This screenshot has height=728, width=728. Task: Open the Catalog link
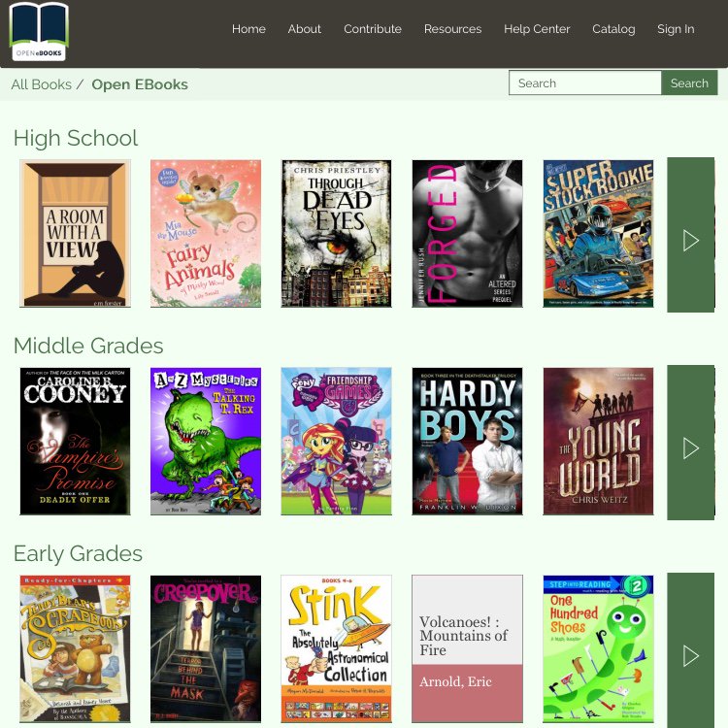[x=613, y=29]
